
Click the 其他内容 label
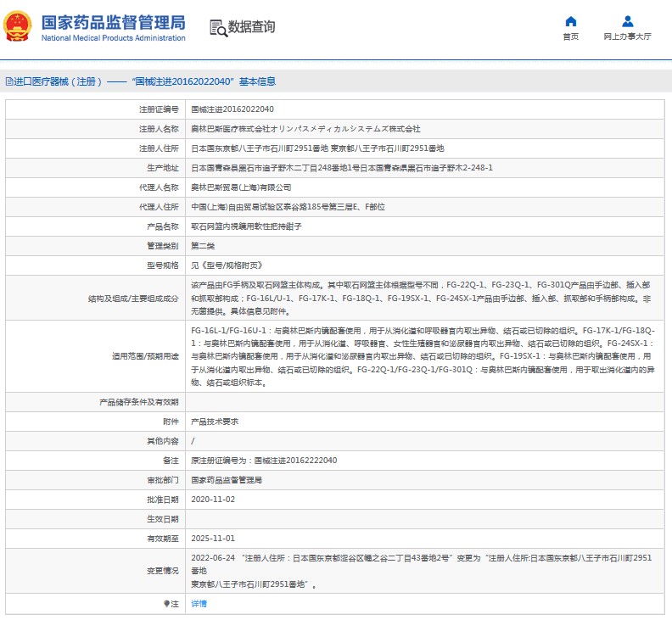pos(163,441)
